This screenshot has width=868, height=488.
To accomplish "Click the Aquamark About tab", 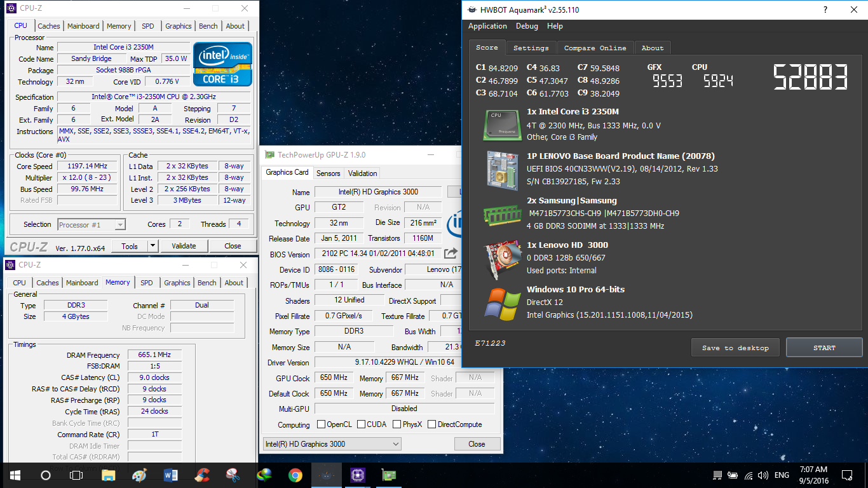I will click(653, 48).
